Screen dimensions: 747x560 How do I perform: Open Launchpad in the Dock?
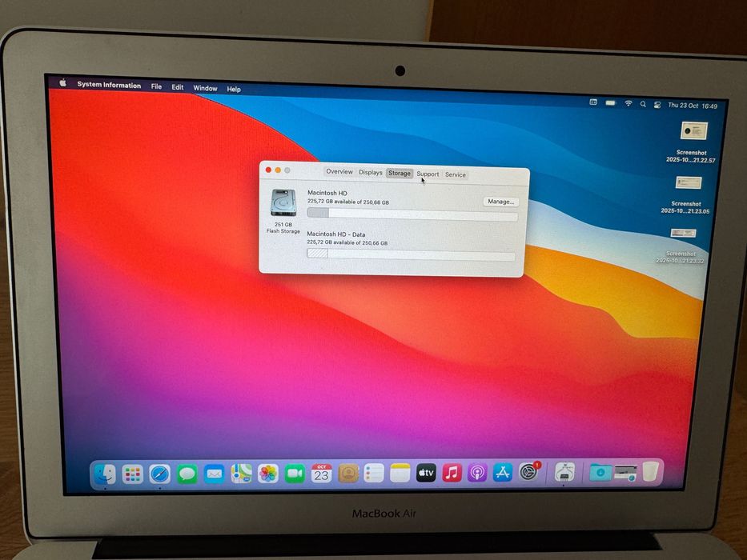[132, 474]
